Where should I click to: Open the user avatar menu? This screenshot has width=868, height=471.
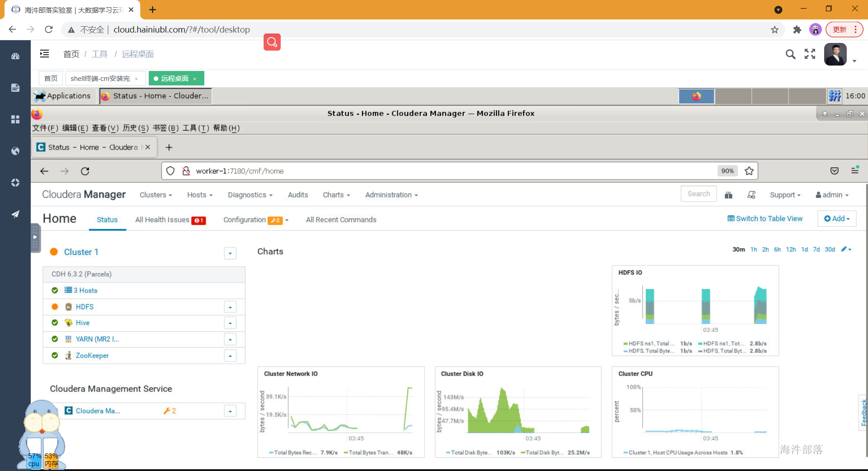pyautogui.click(x=835, y=55)
